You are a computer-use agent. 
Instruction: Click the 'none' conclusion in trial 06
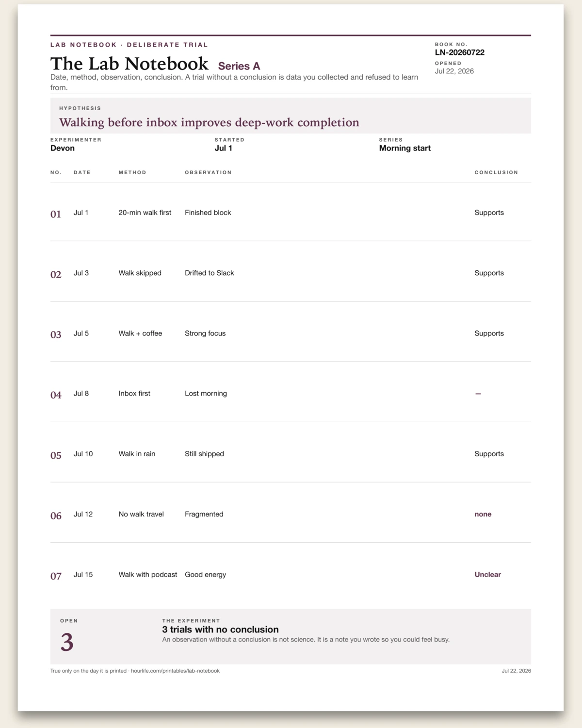tap(483, 514)
